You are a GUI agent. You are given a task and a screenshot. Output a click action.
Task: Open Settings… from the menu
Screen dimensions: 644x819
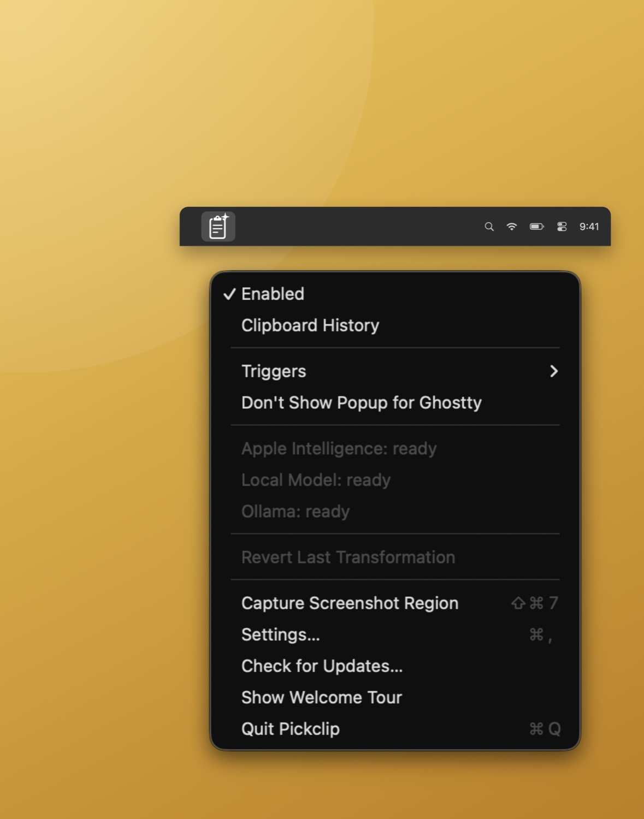click(395, 635)
